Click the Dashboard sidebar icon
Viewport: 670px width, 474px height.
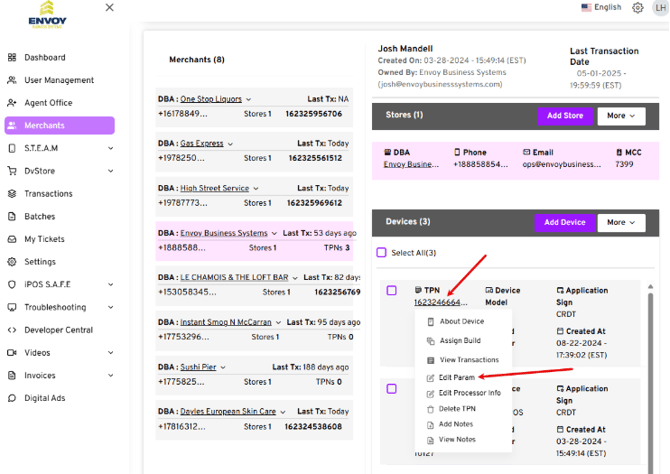12,58
